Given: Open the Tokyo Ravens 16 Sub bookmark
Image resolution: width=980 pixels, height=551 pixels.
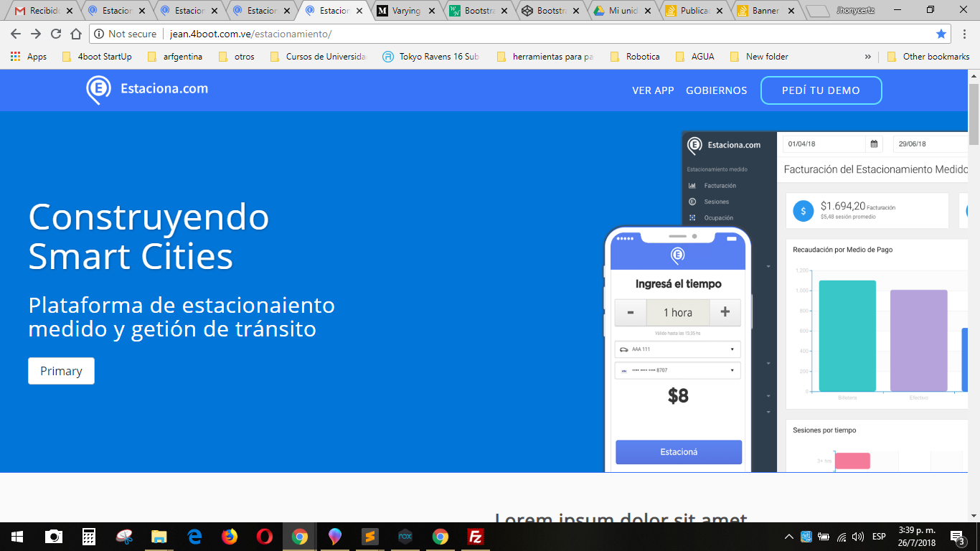Looking at the screenshot, I should click(x=431, y=57).
